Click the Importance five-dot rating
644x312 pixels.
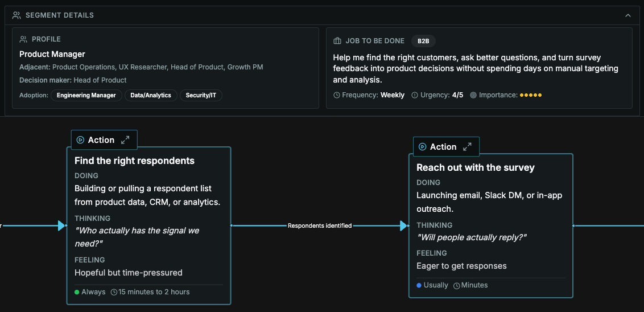pyautogui.click(x=531, y=96)
